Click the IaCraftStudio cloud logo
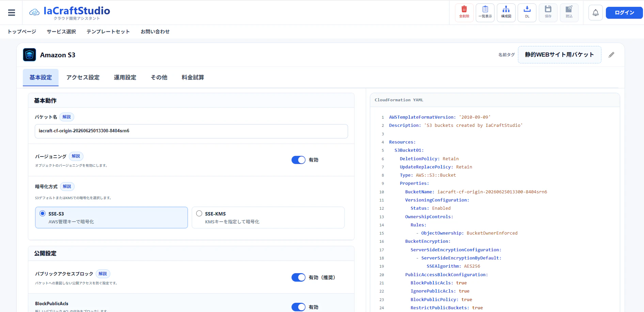This screenshot has height=312, width=644. pos(34,13)
